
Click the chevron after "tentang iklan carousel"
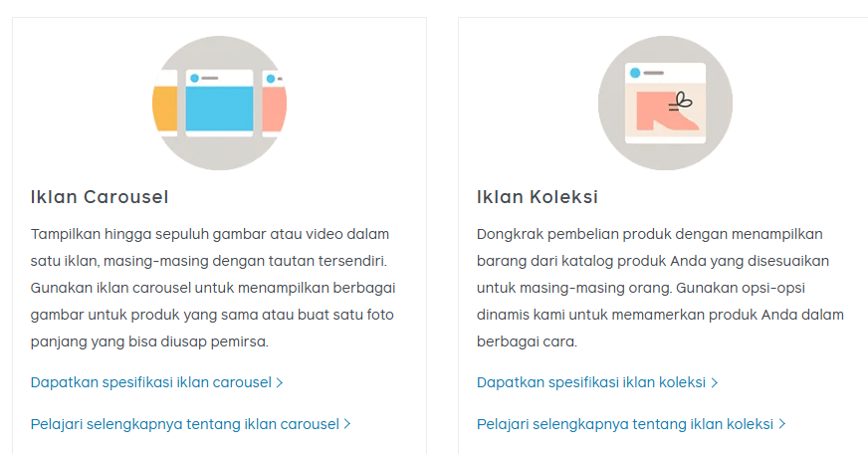coord(347,424)
